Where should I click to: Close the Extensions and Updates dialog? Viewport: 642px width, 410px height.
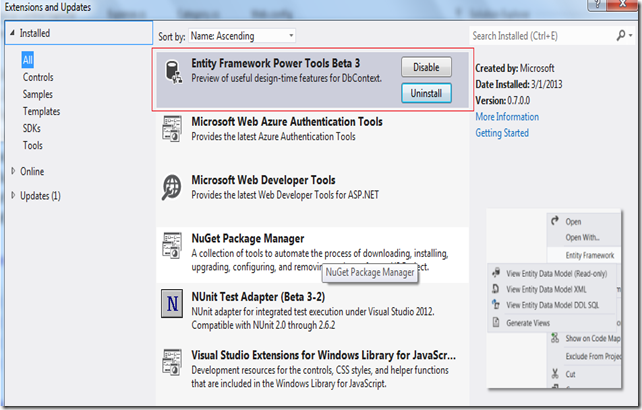pos(622,4)
